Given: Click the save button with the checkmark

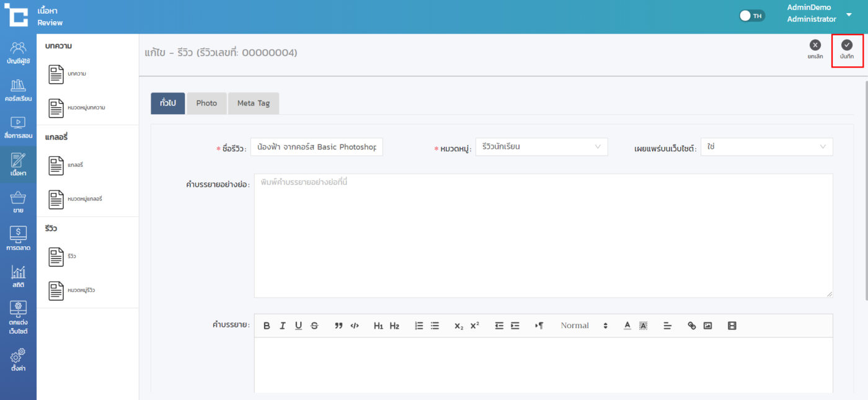Looking at the screenshot, I should 846,49.
